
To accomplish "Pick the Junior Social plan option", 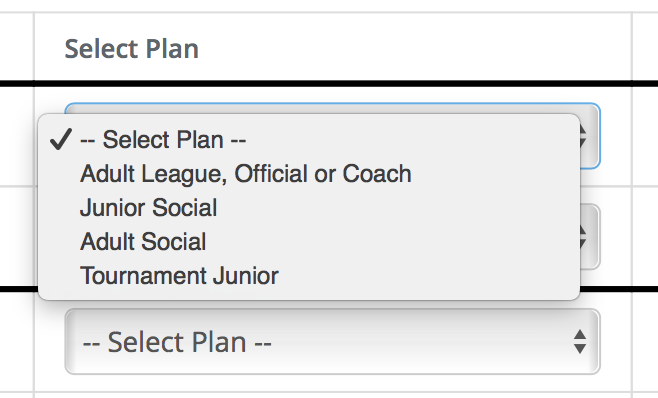I will (309, 208).
